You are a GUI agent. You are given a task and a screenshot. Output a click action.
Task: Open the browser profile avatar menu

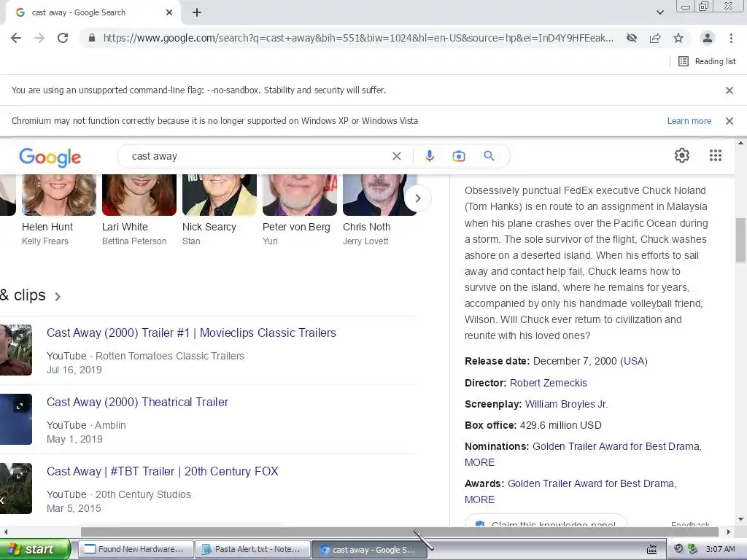pos(708,38)
